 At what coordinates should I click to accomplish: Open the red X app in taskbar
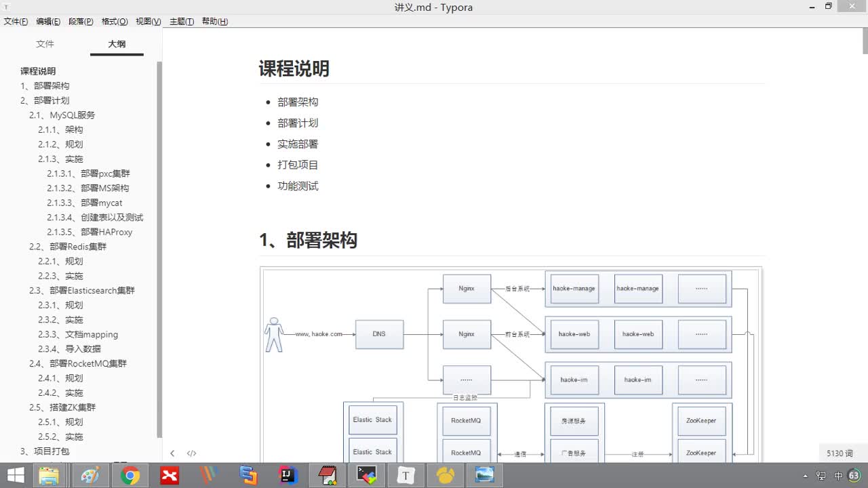[170, 476]
